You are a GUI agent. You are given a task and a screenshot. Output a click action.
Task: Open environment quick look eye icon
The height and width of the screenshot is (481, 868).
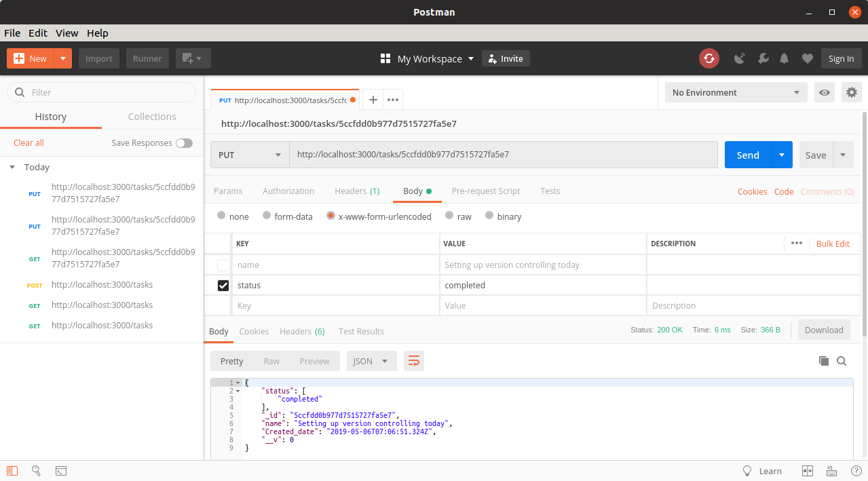click(x=825, y=92)
